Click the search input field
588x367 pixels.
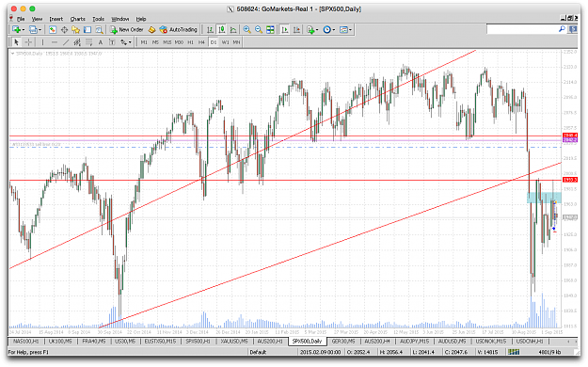(x=522, y=29)
